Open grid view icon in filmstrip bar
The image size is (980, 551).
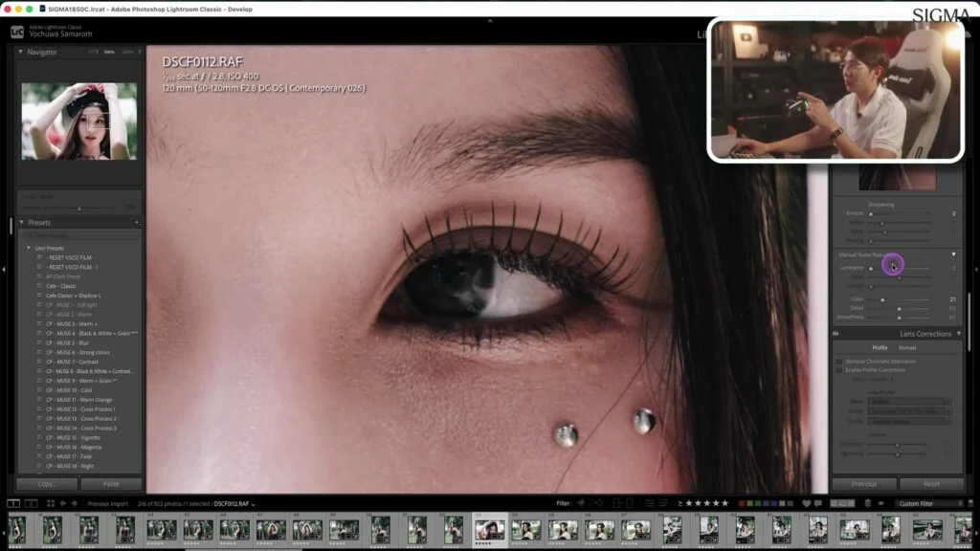pyautogui.click(x=51, y=503)
